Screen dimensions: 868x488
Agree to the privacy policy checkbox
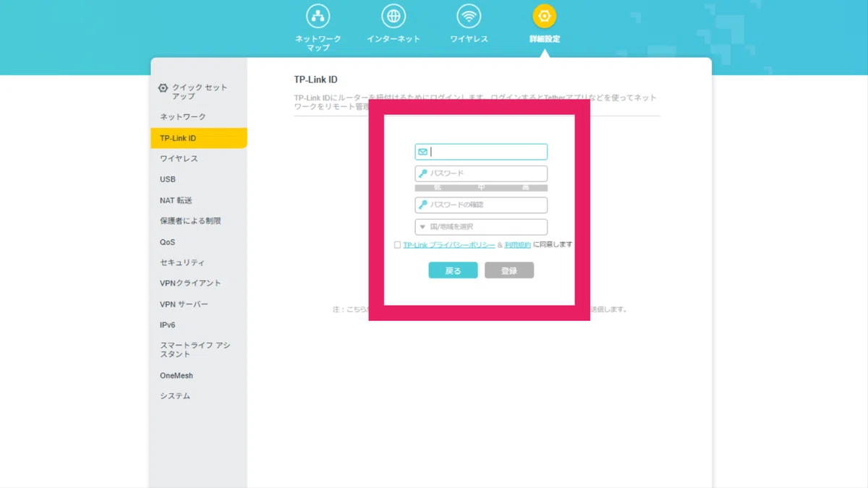pyautogui.click(x=397, y=245)
